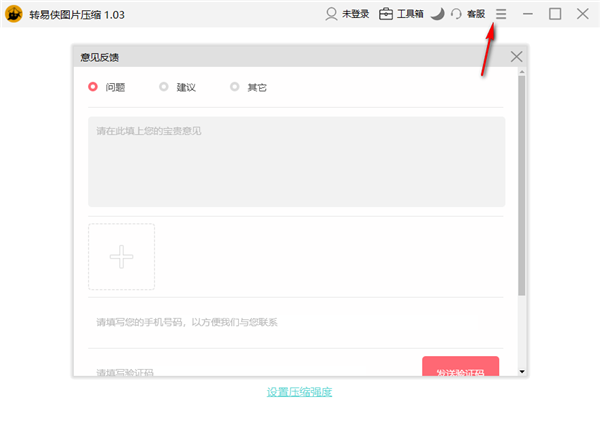
Task: Open the 工具箱 toolbox
Action: click(401, 14)
